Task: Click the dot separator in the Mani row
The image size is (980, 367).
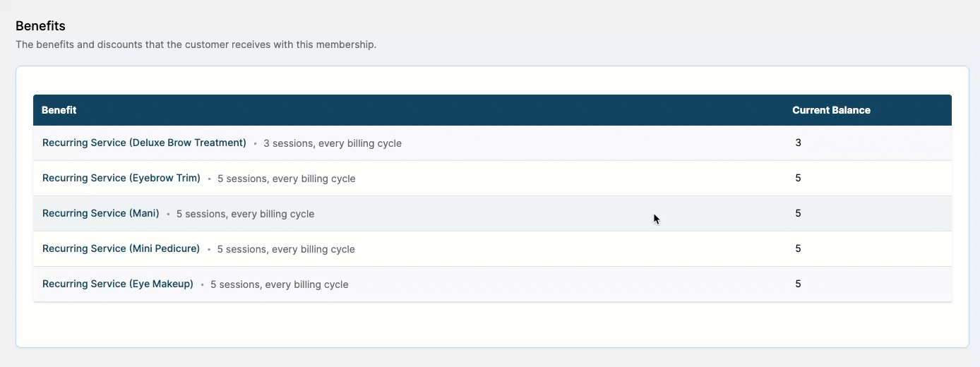Action: pyautogui.click(x=168, y=214)
